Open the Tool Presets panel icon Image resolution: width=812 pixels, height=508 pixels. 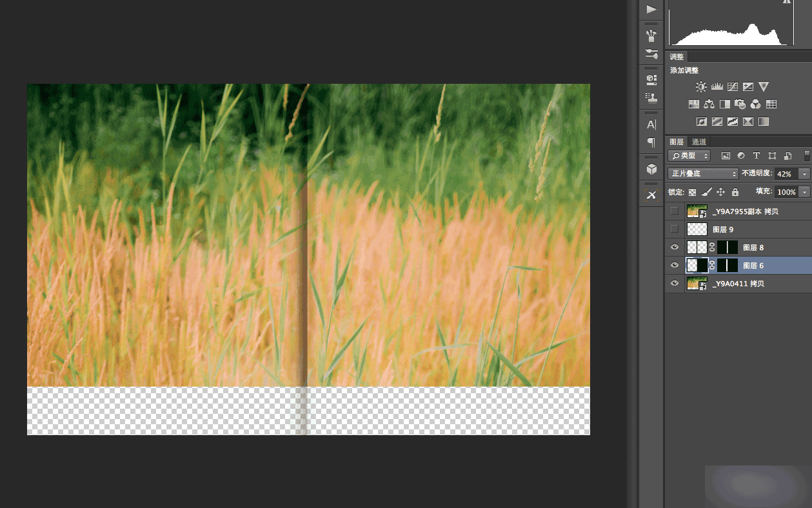(x=651, y=79)
